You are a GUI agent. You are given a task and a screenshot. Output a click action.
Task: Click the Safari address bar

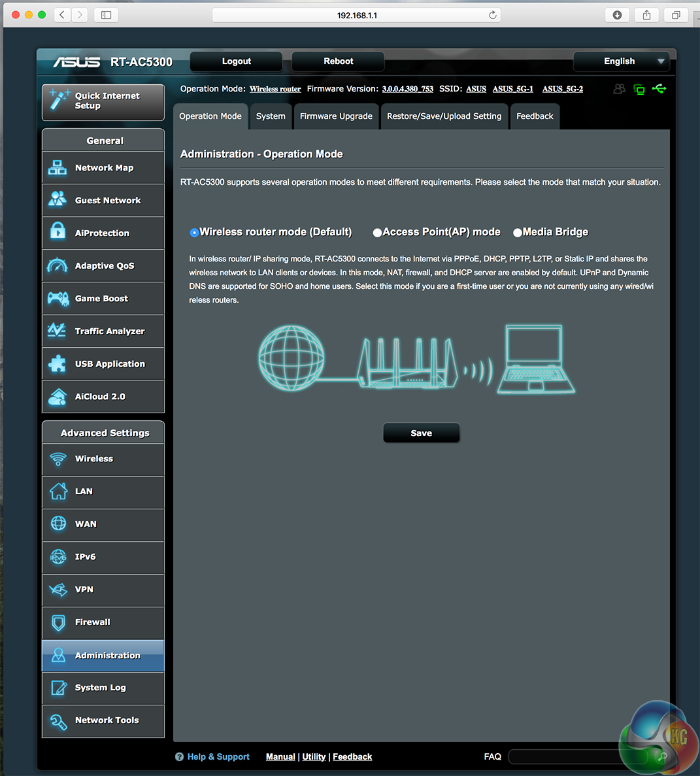click(356, 15)
